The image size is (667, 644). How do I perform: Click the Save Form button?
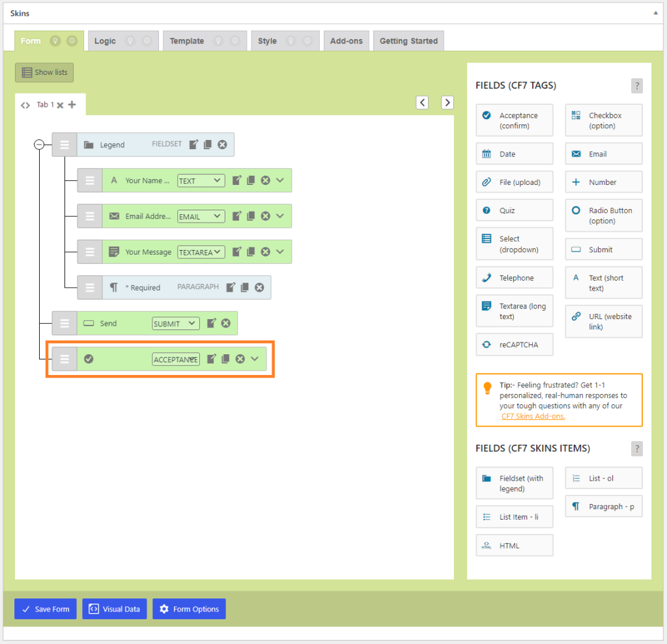point(46,609)
